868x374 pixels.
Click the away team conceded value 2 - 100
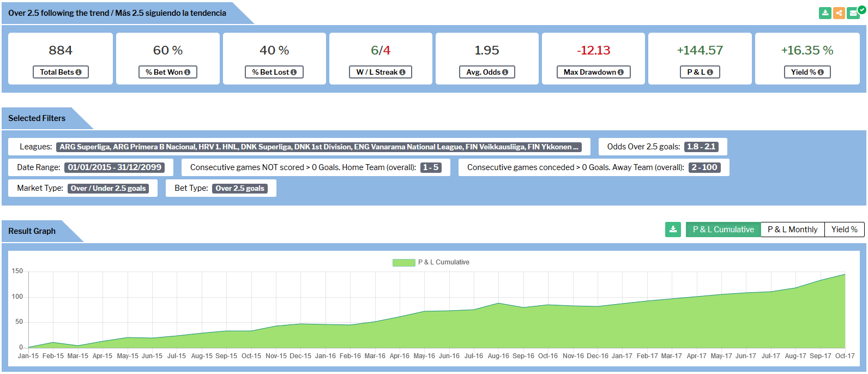(704, 167)
